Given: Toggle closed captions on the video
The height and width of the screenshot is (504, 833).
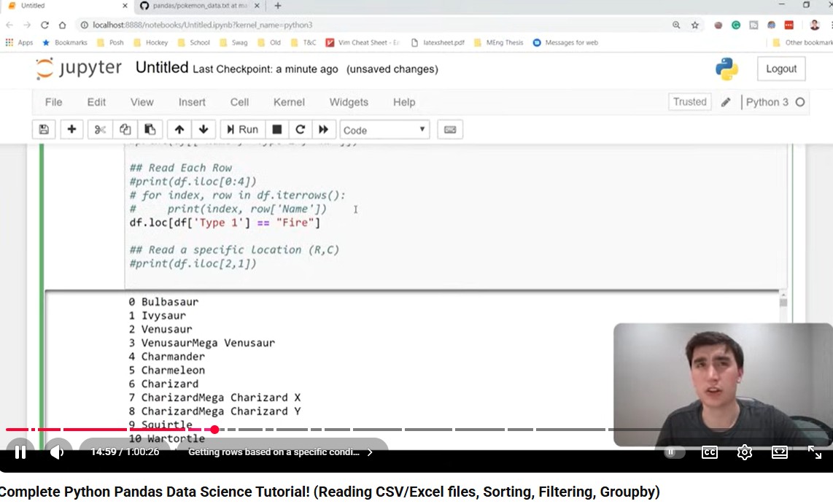Looking at the screenshot, I should click(709, 452).
